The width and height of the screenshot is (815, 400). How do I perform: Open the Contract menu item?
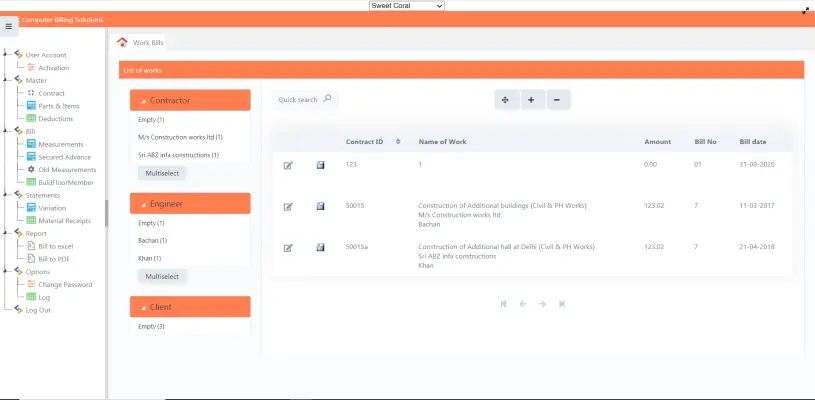[x=51, y=94]
